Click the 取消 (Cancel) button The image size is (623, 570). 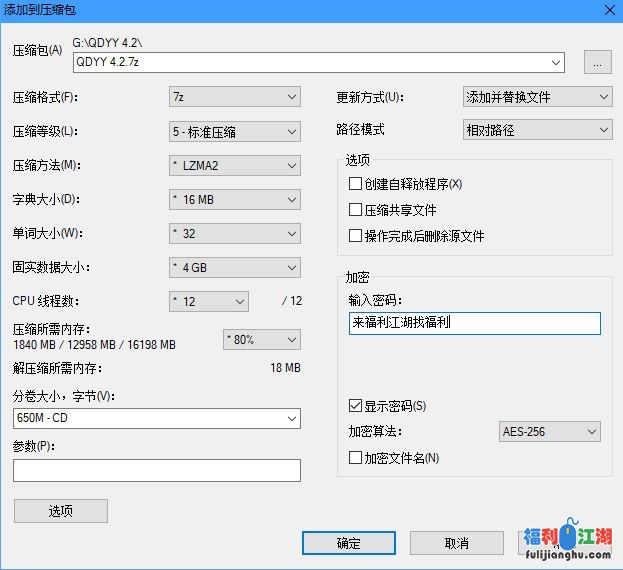point(456,543)
